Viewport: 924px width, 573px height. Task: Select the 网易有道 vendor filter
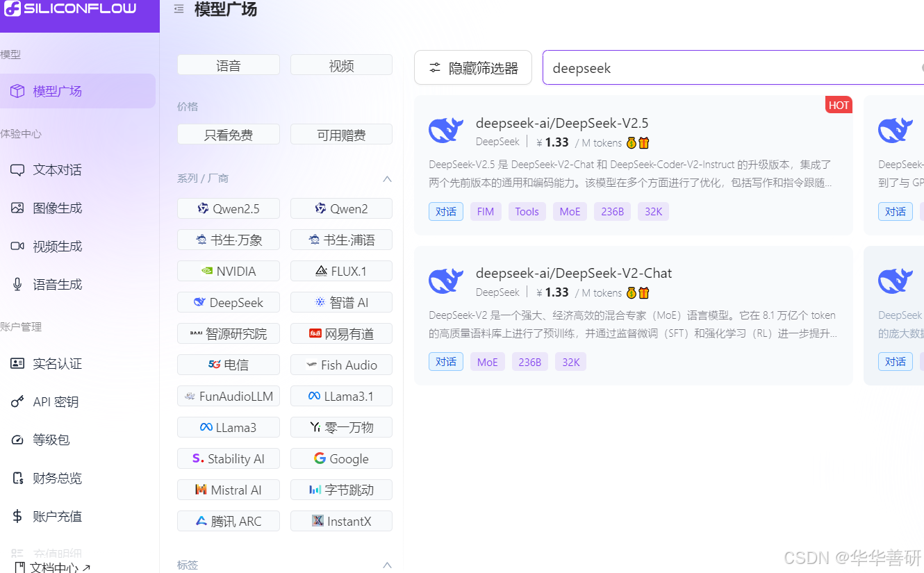(341, 333)
